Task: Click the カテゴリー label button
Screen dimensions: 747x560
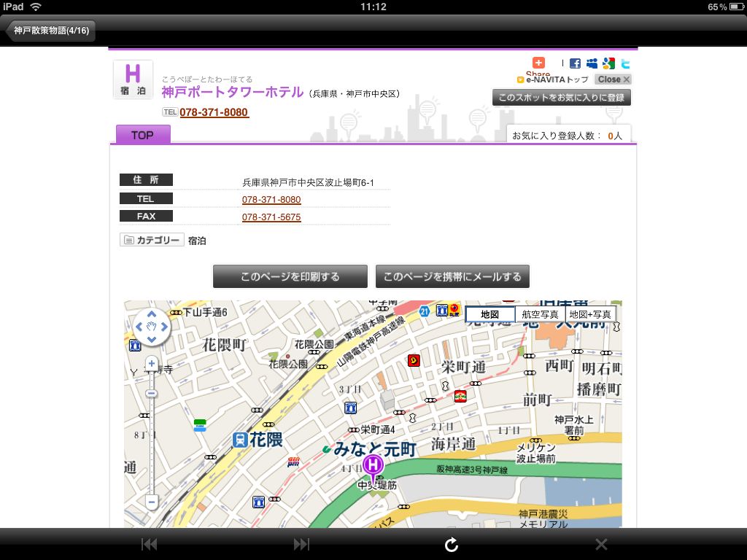Action: 152,240
